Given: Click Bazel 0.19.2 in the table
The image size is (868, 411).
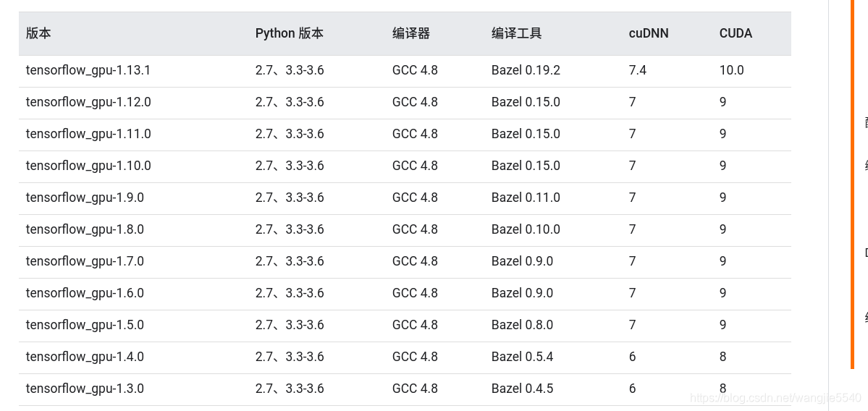Looking at the screenshot, I should coord(526,70).
